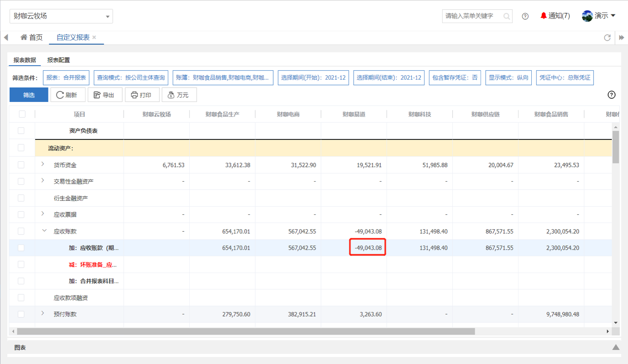Go to 首页 home tab
Viewport: 628px width, 364px height.
32,38
